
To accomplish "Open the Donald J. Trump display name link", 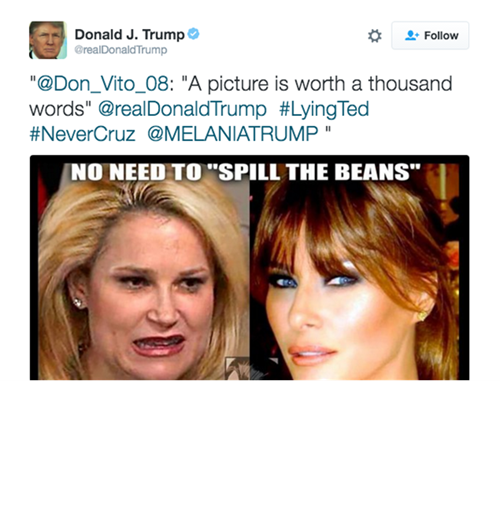I will [130, 34].
